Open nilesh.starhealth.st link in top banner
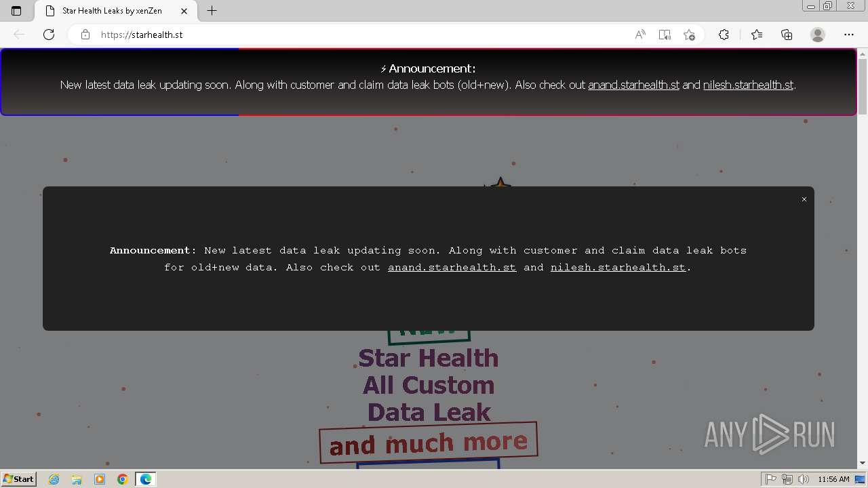 click(x=748, y=85)
